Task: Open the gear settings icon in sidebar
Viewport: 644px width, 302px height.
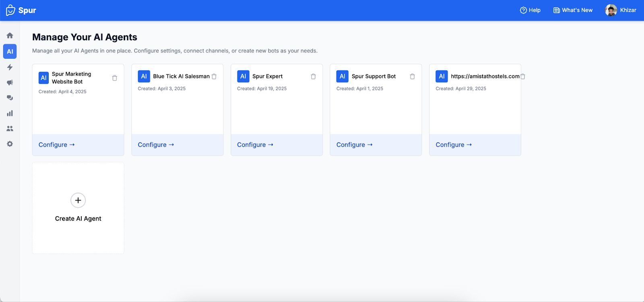Action: point(10,144)
